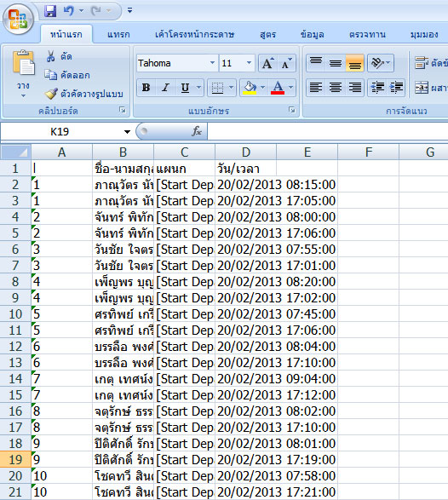448x500 pixels.
Task: Click the wrap text icon
Action: coord(422,63)
